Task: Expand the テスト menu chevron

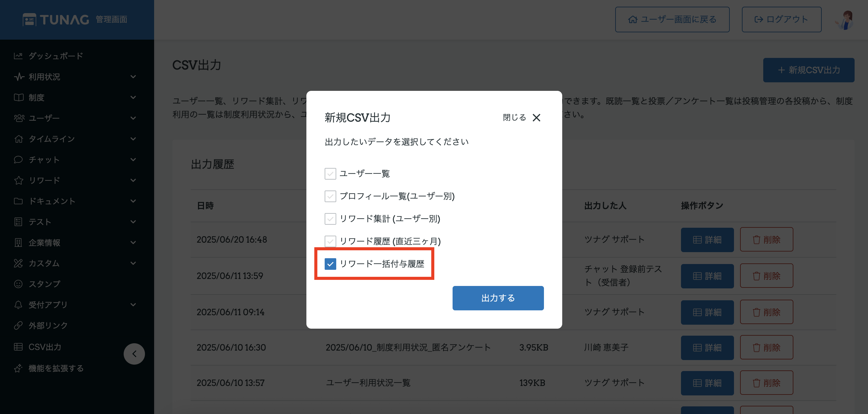Action: pos(133,222)
